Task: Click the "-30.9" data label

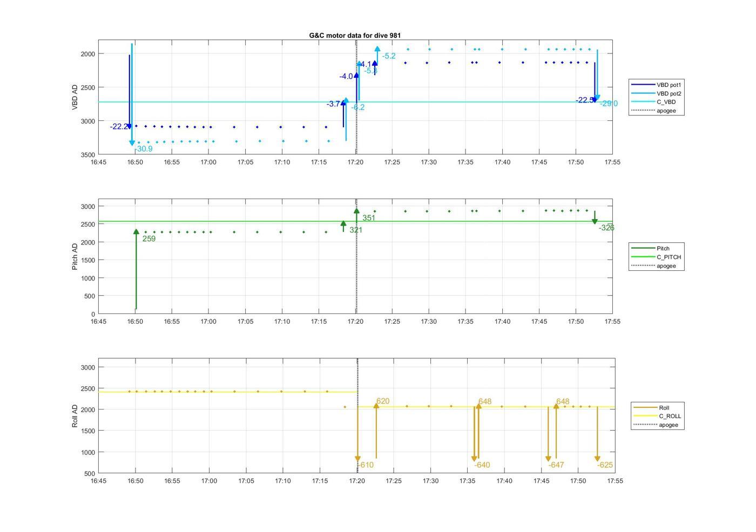Action: pyautogui.click(x=144, y=149)
